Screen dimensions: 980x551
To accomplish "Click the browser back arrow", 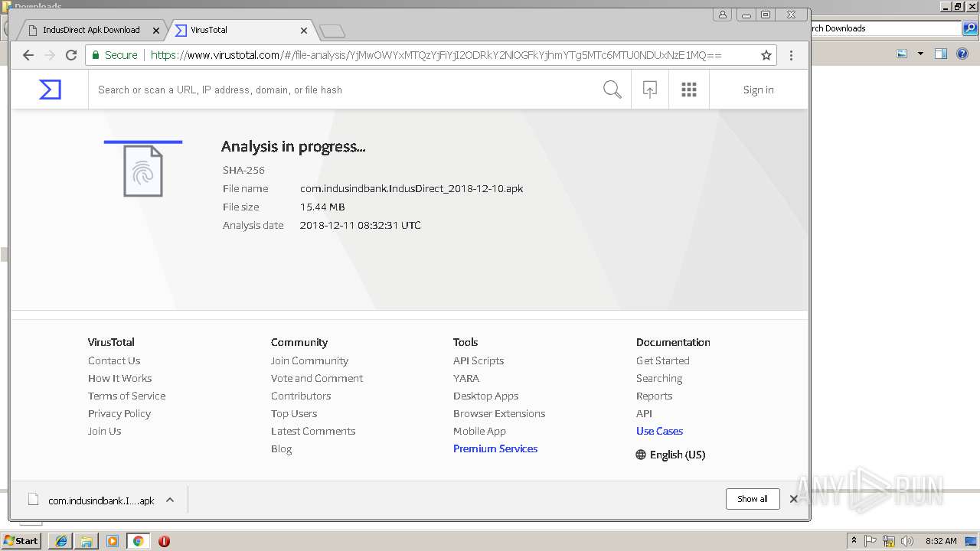I will pos(28,55).
